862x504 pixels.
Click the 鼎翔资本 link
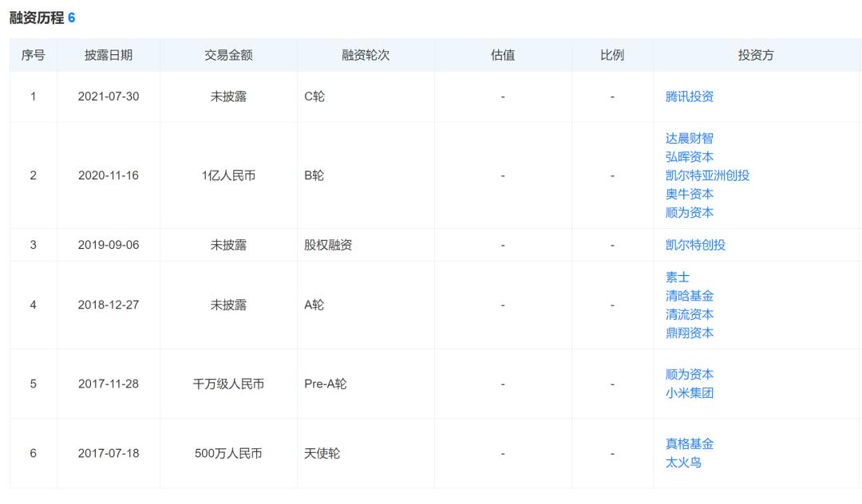pyautogui.click(x=690, y=333)
